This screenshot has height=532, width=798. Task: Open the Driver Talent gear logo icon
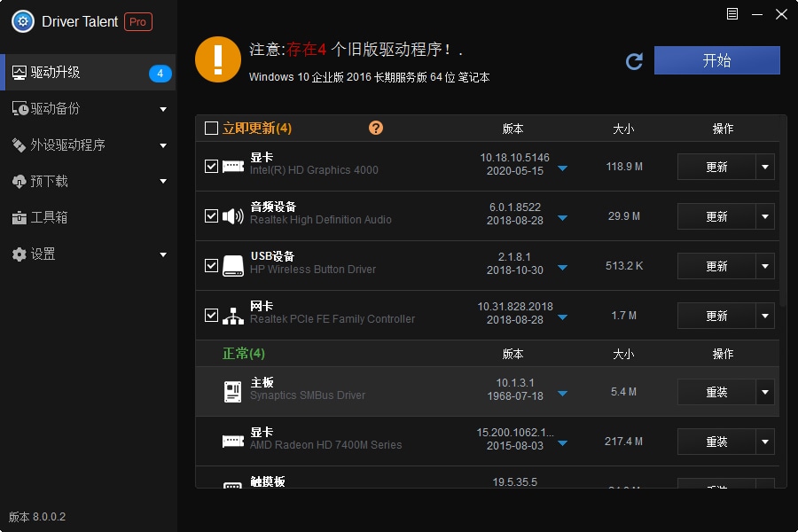coord(21,21)
